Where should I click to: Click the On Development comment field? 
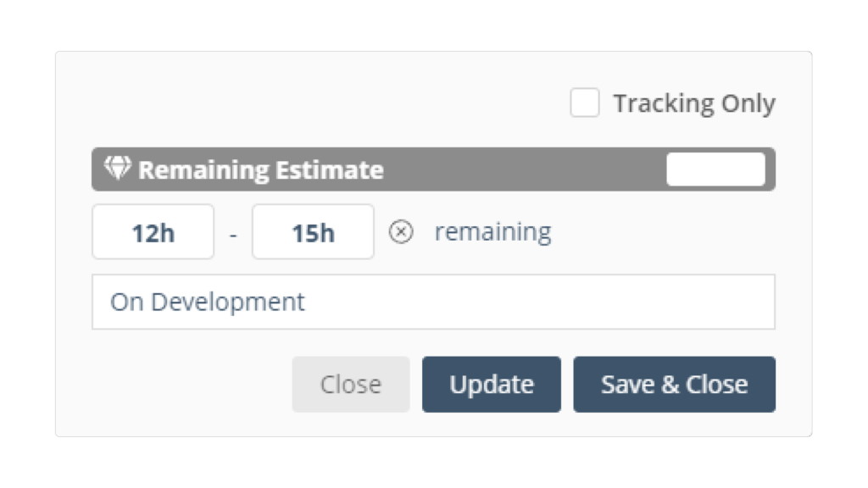433,302
